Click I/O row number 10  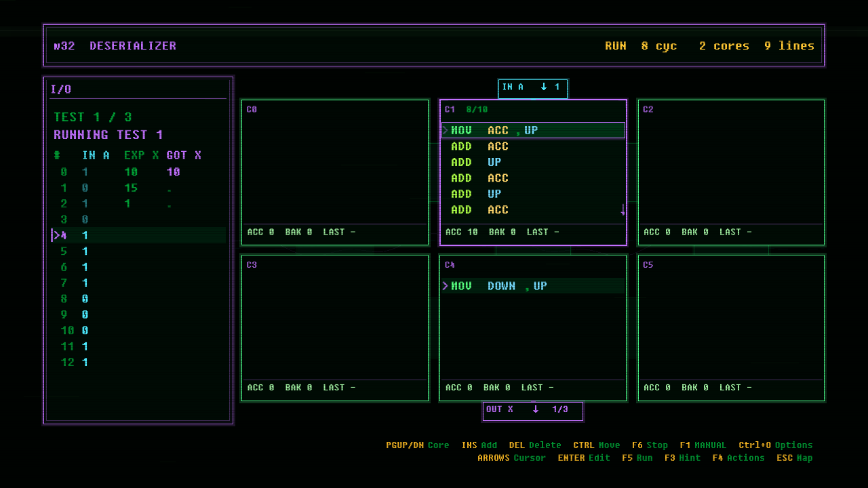point(68,331)
